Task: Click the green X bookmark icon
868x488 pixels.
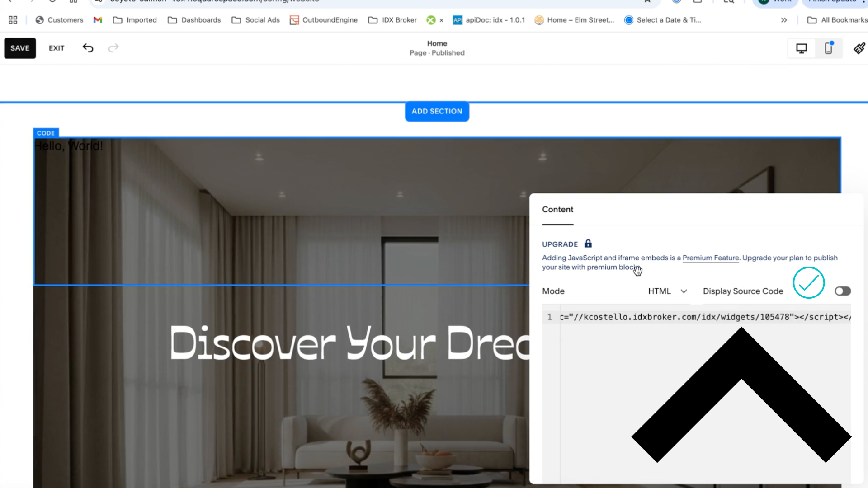Action: [x=431, y=20]
